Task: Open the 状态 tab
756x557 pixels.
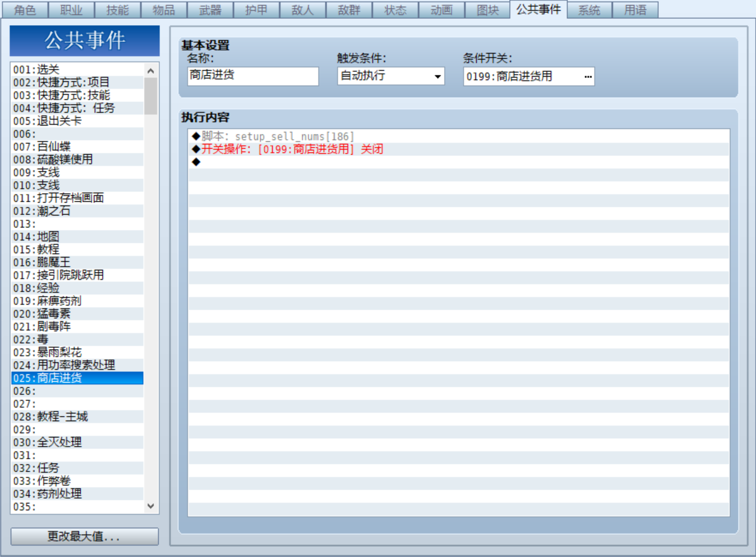Action: pyautogui.click(x=395, y=10)
